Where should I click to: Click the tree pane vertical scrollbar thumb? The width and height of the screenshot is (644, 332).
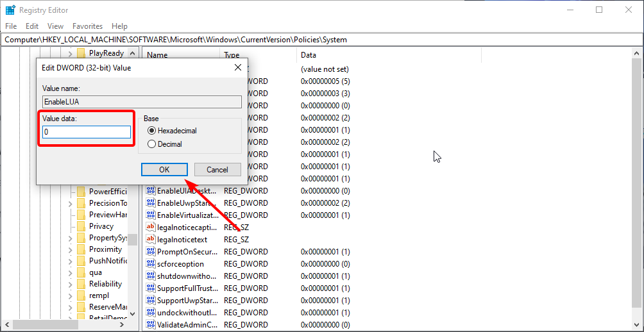[132, 240]
